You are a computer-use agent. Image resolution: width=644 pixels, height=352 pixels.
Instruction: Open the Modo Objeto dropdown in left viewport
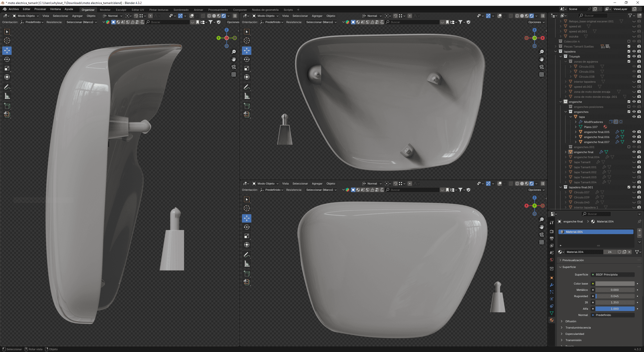click(x=26, y=16)
